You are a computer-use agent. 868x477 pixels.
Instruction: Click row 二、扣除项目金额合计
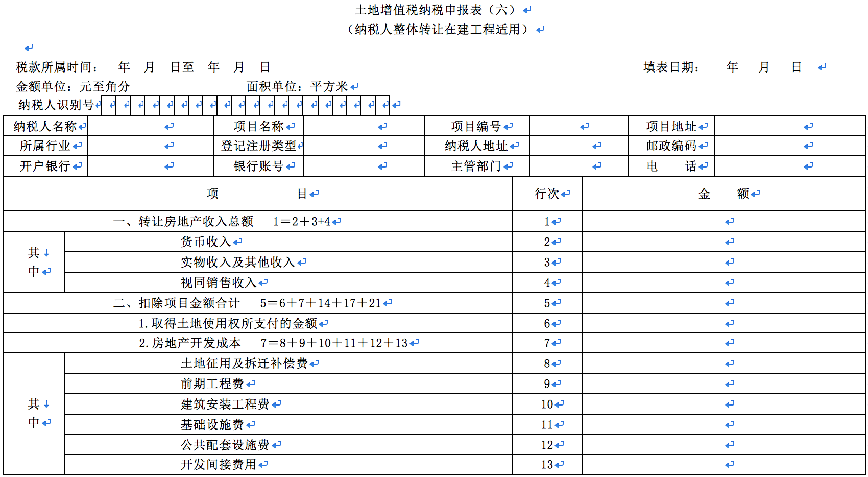pyautogui.click(x=258, y=303)
